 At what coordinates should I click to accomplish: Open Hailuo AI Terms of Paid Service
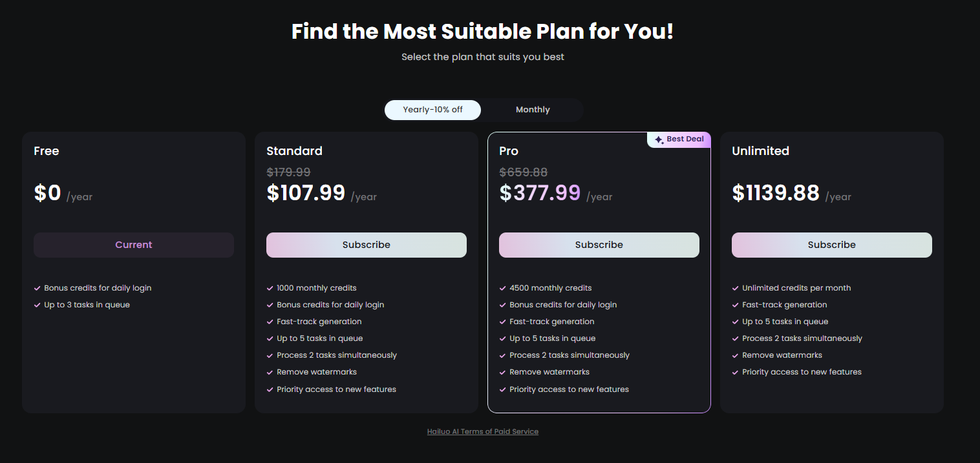483,431
